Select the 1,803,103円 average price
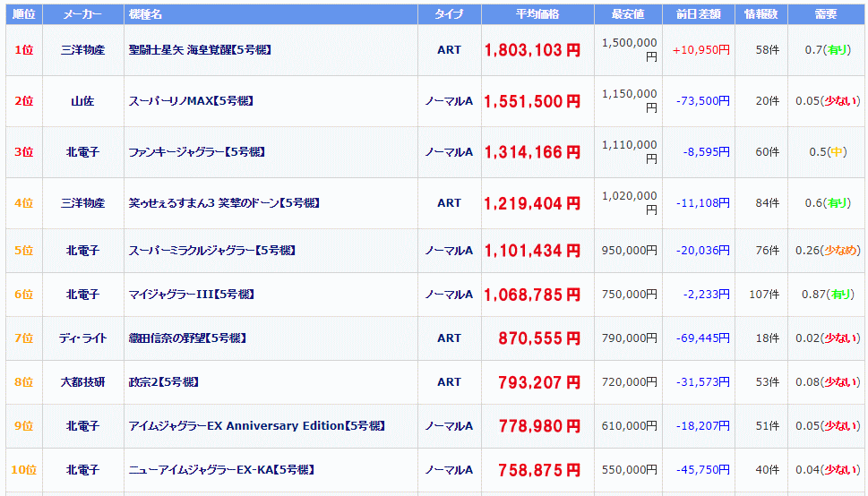This screenshot has width=868, height=496. (x=533, y=50)
